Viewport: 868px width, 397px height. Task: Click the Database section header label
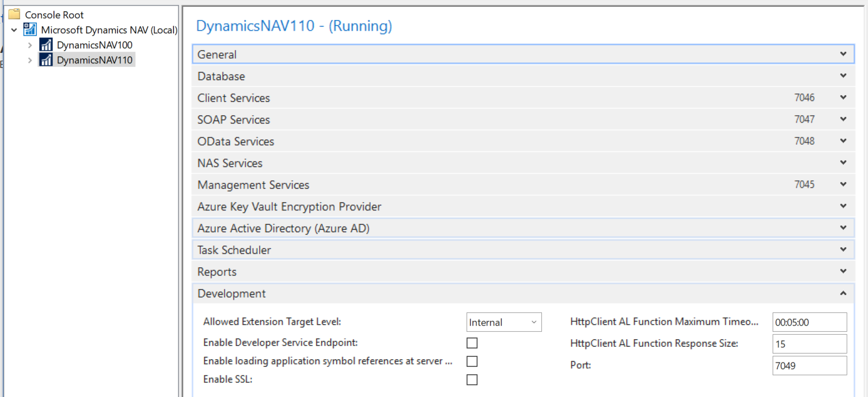[221, 76]
